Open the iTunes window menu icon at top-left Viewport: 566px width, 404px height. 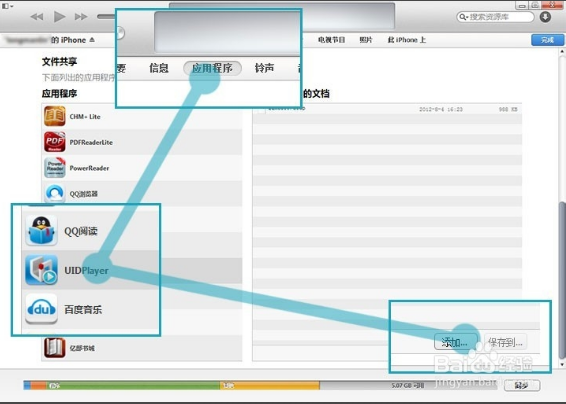pyautogui.click(x=7, y=6)
